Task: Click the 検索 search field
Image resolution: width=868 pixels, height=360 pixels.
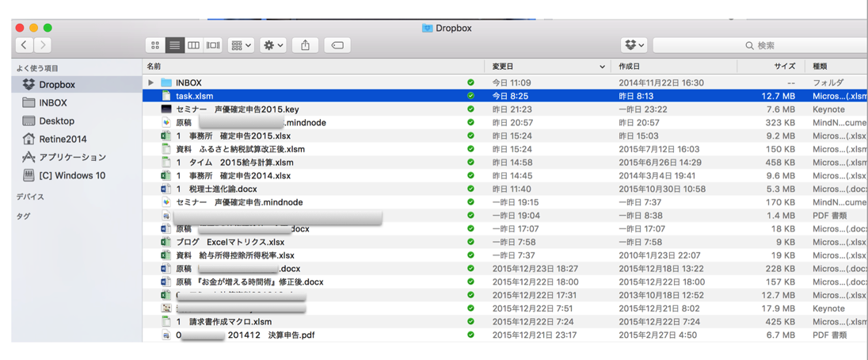Action: pyautogui.click(x=760, y=45)
